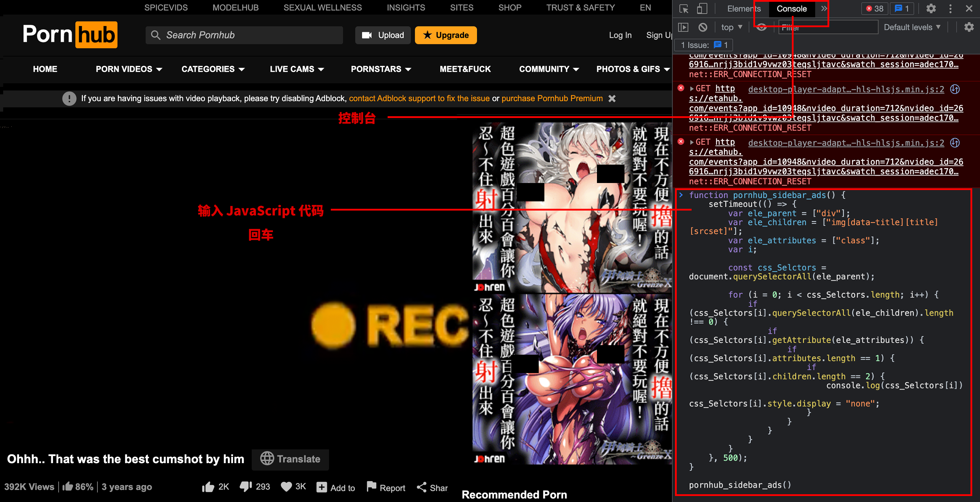Open console settings gear icon
980x502 pixels.
[969, 28]
